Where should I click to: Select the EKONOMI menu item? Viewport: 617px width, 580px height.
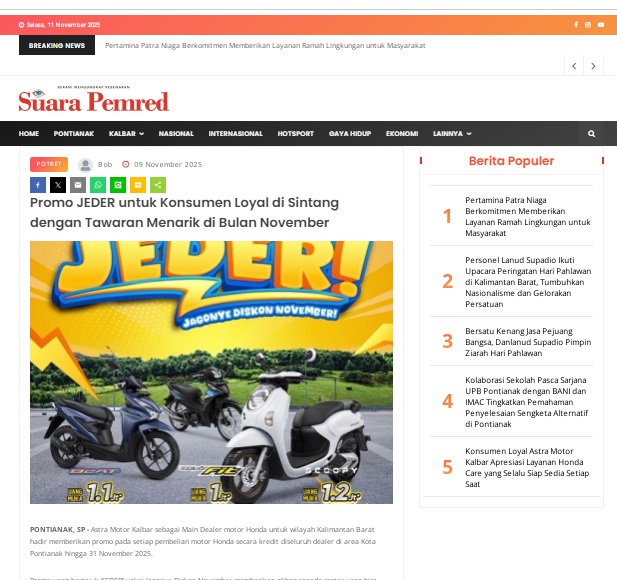[x=401, y=133]
